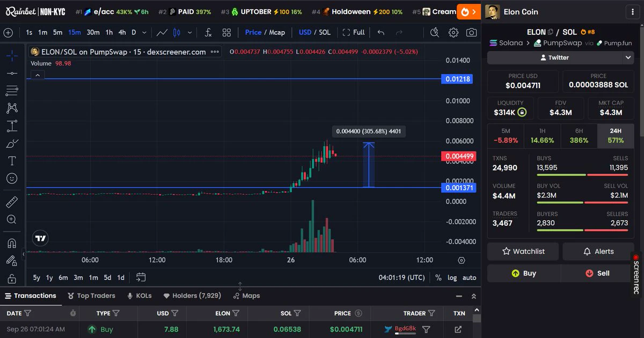Show the 1H stats period

click(542, 136)
